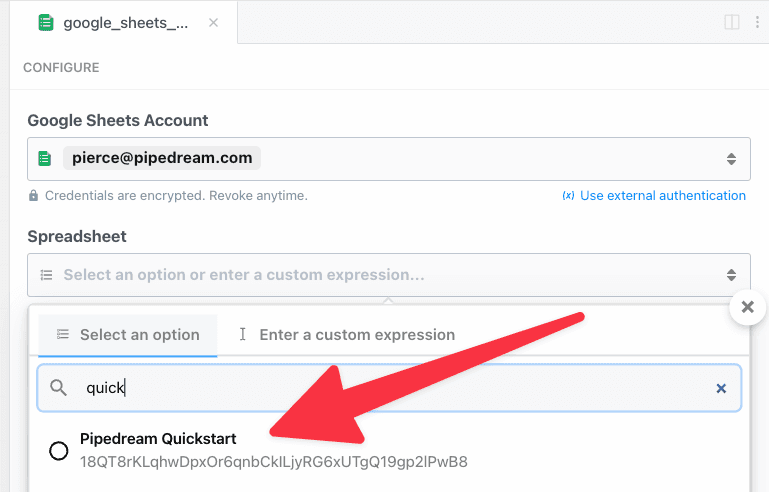
Task: Click the Sheets icon in account field
Action: tap(45, 158)
